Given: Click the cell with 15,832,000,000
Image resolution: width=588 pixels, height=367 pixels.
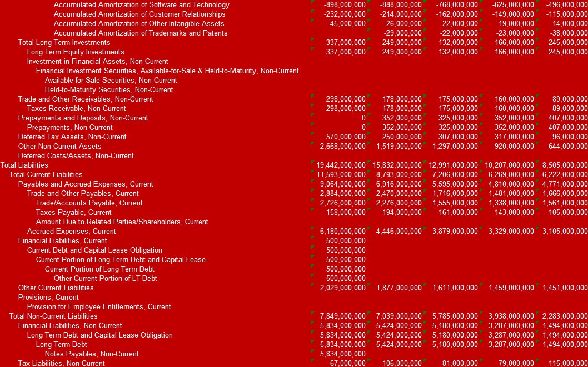Looking at the screenshot, I should pyautogui.click(x=397, y=165).
